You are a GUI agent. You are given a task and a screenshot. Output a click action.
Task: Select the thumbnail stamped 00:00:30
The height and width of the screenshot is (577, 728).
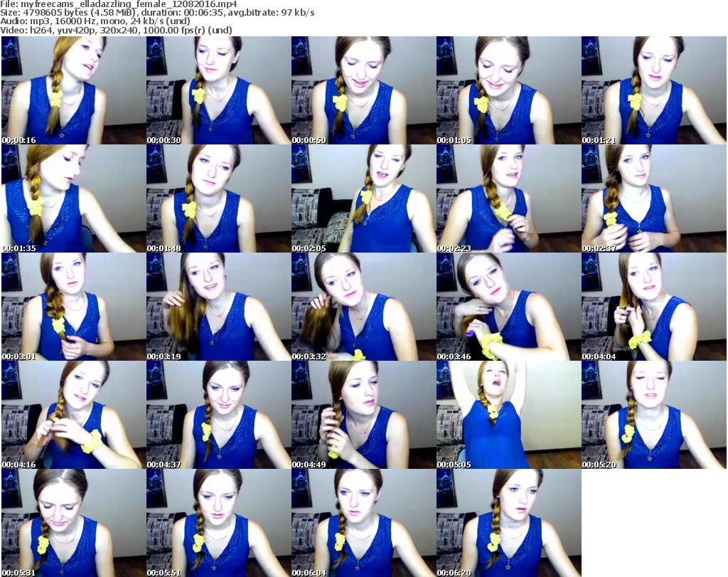pyautogui.click(x=219, y=90)
